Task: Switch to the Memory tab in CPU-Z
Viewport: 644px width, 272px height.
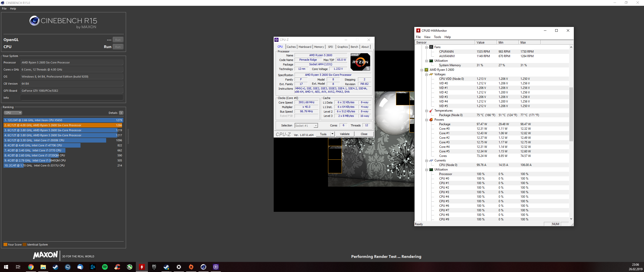Action: point(319,47)
